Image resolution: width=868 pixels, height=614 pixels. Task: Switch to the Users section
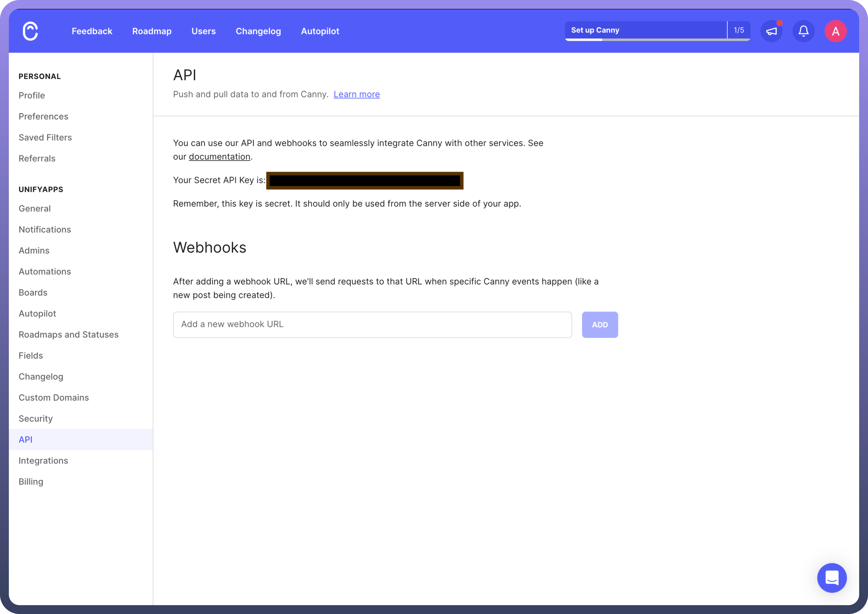(203, 31)
